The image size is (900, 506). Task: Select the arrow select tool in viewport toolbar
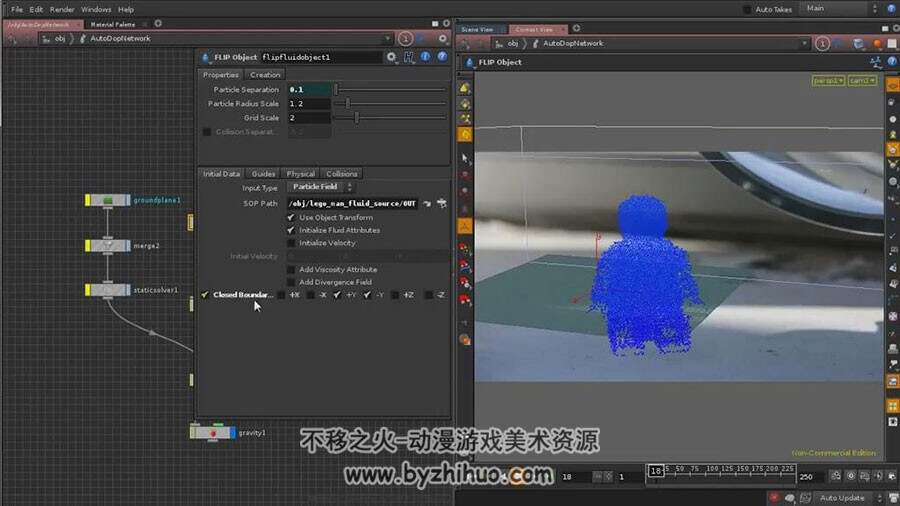[464, 157]
